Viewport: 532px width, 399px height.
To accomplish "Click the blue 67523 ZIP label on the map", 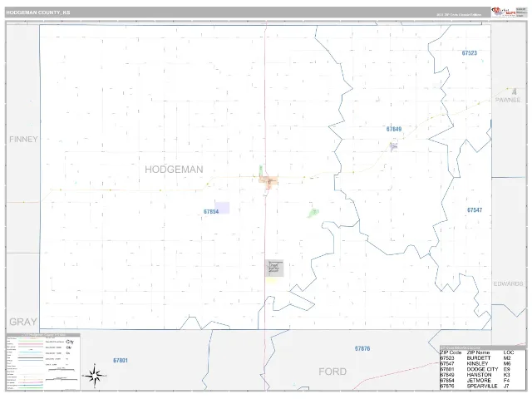I will [470, 53].
